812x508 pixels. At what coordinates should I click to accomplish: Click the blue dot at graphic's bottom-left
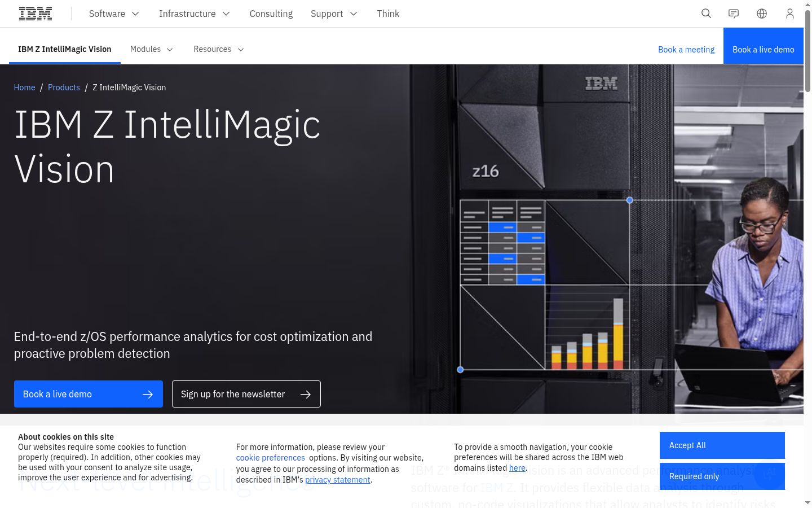pos(460,370)
